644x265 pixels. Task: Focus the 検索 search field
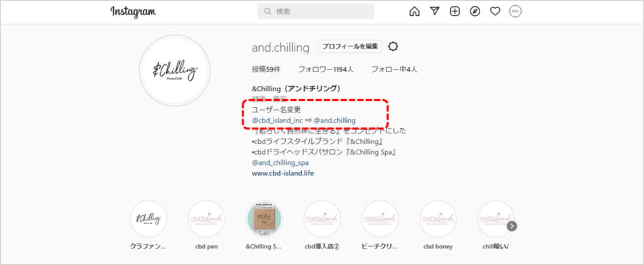click(316, 11)
